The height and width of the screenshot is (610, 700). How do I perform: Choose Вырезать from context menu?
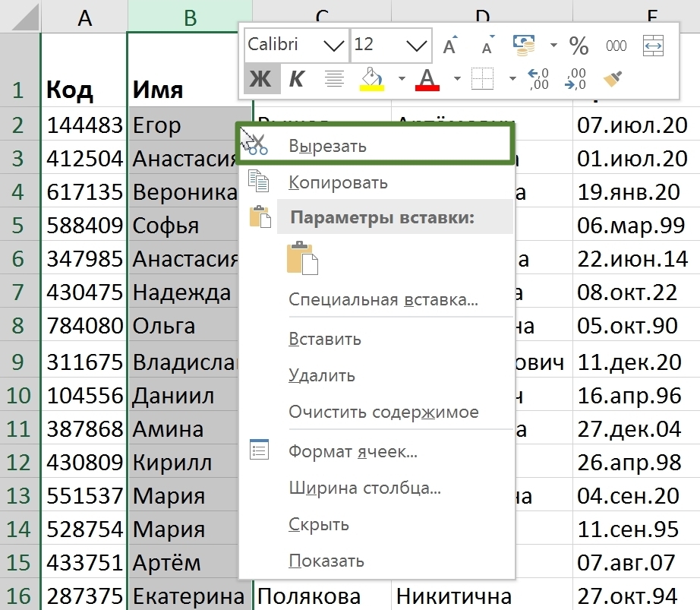pos(375,146)
